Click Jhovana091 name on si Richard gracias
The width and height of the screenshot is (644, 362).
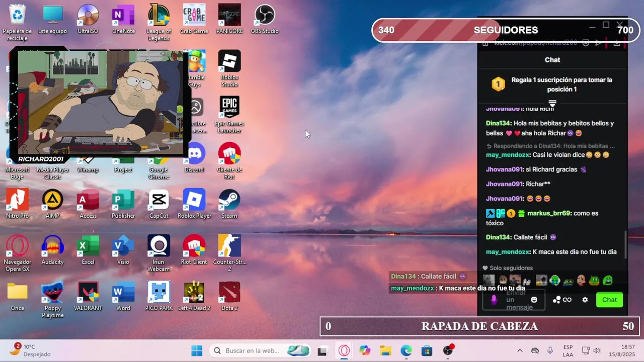click(505, 169)
